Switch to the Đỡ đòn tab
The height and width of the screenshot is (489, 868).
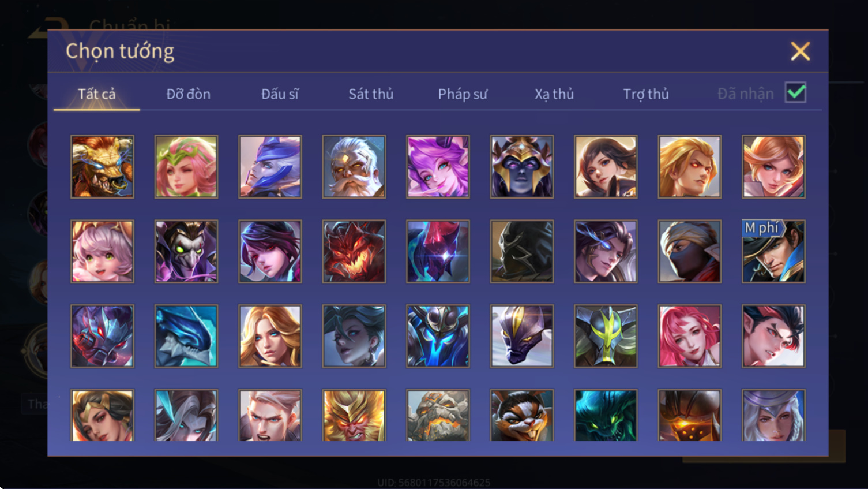tap(188, 94)
